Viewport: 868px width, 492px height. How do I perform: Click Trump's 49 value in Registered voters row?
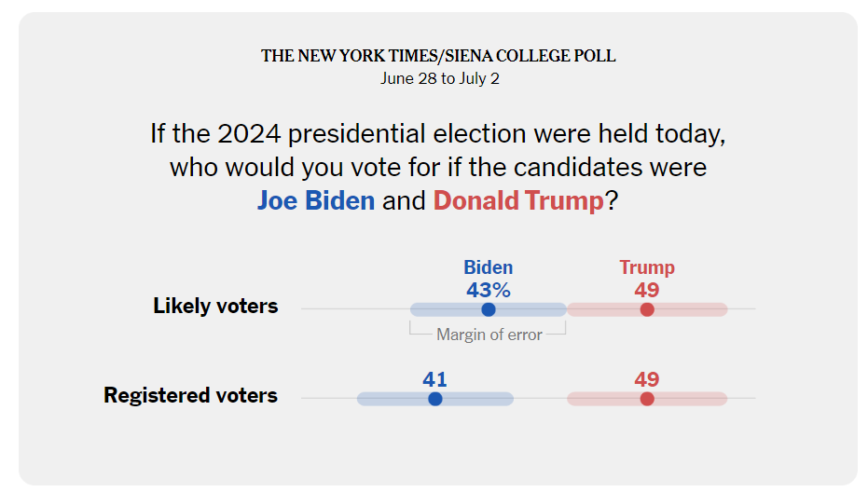[647, 379]
